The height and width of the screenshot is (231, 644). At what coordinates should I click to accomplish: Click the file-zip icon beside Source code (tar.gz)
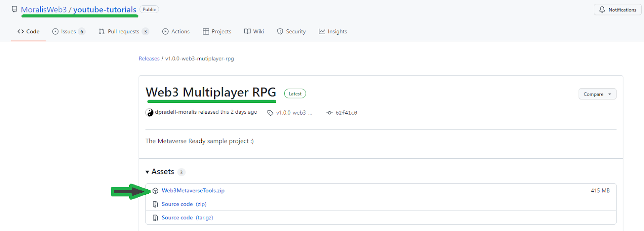pyautogui.click(x=155, y=218)
